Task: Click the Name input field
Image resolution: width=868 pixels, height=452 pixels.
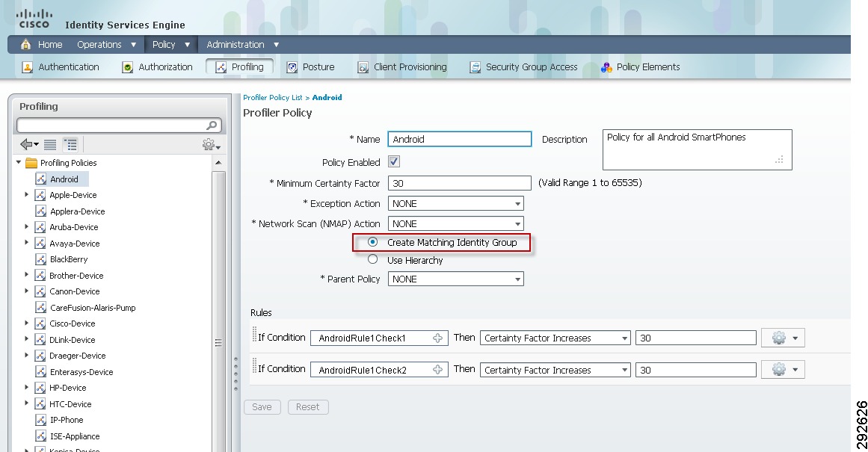Action: 460,139
